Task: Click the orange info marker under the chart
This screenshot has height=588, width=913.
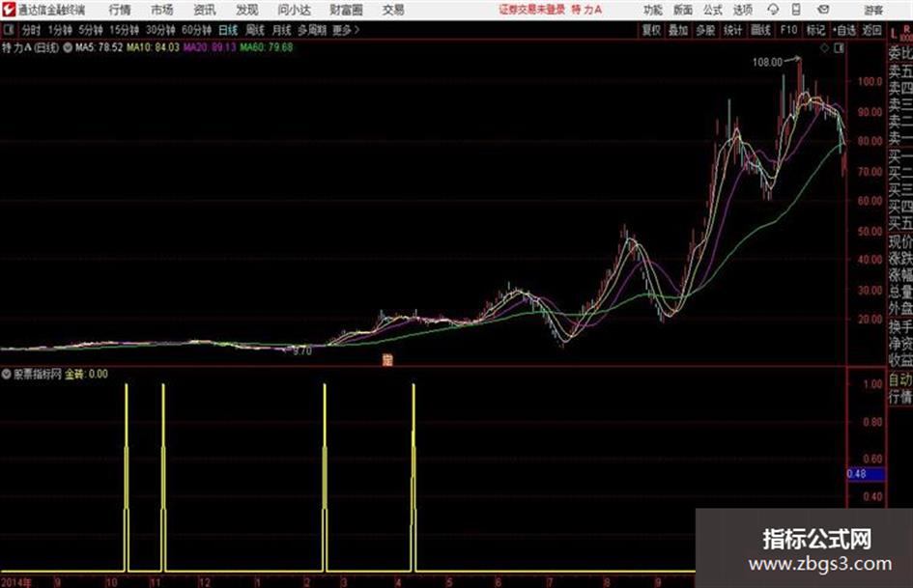Action: click(387, 360)
